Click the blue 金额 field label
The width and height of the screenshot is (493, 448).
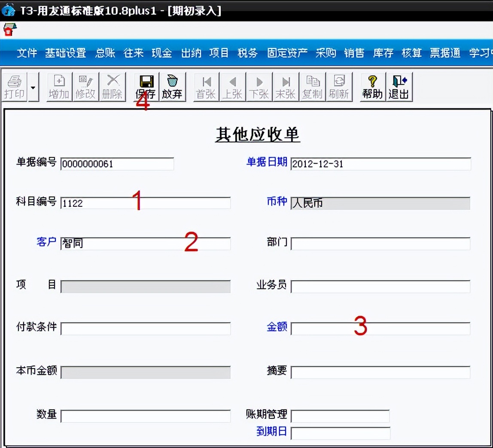276,328
